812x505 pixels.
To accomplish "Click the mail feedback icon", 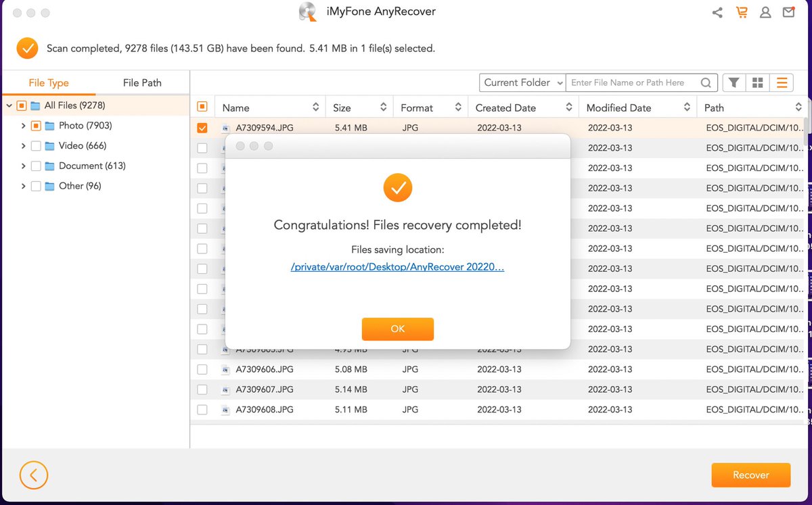I will pos(789,12).
